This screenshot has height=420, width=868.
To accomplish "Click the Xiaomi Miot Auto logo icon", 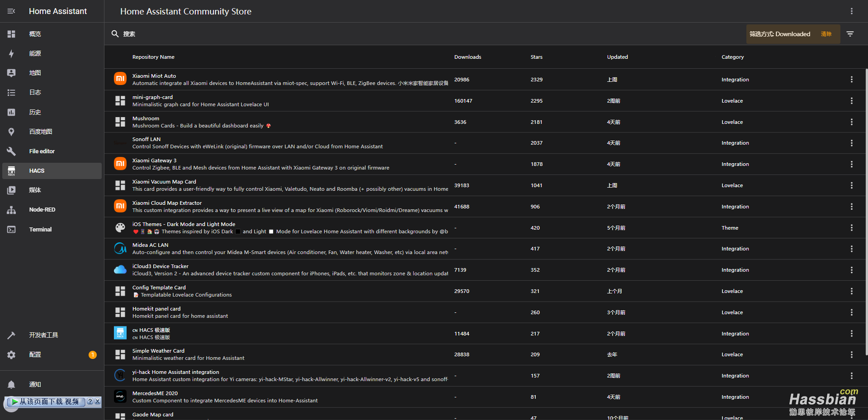I will [120, 79].
